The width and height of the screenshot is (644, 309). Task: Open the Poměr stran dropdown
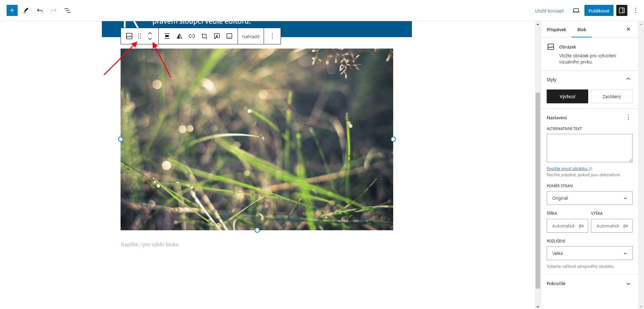590,198
